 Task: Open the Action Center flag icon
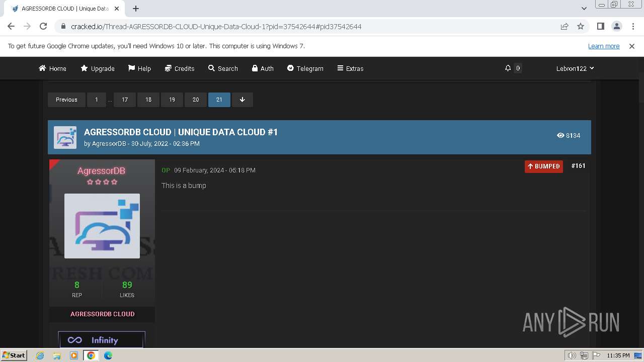click(596, 355)
